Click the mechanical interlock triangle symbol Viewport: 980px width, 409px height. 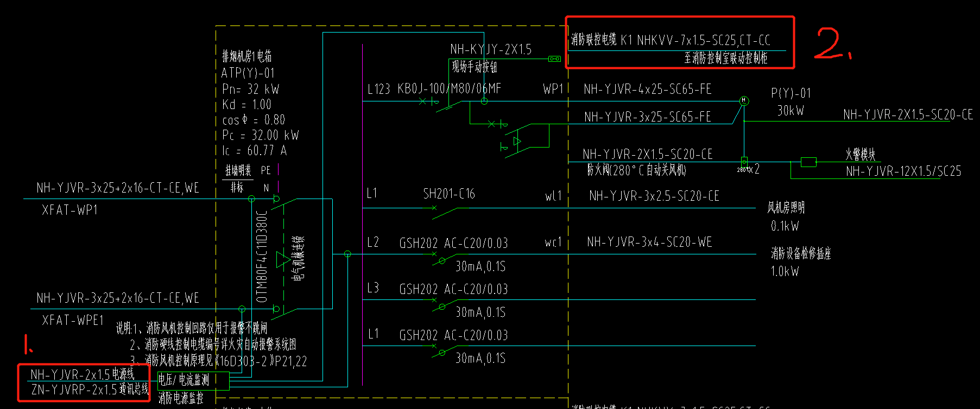[283, 259]
